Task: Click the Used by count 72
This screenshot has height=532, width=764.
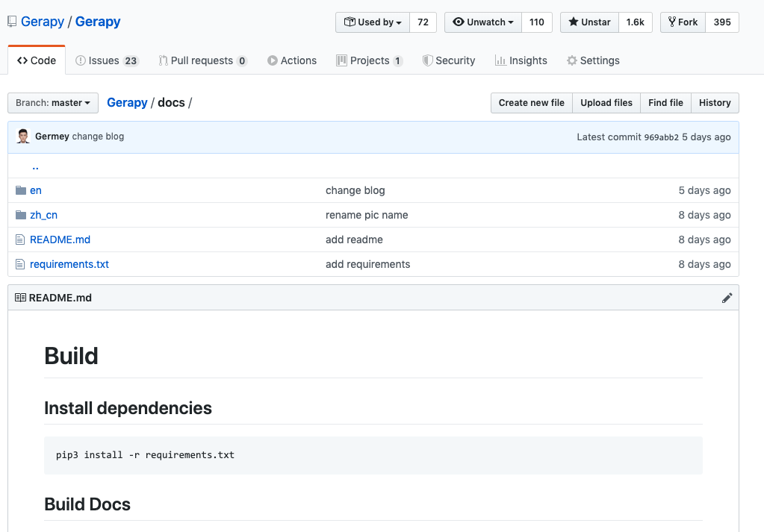Action: pyautogui.click(x=423, y=22)
